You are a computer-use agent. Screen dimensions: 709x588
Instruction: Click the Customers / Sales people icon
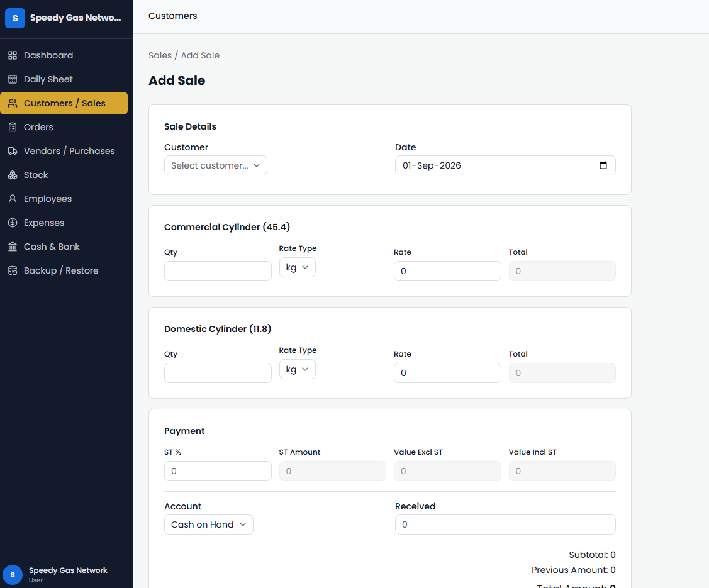(x=13, y=103)
